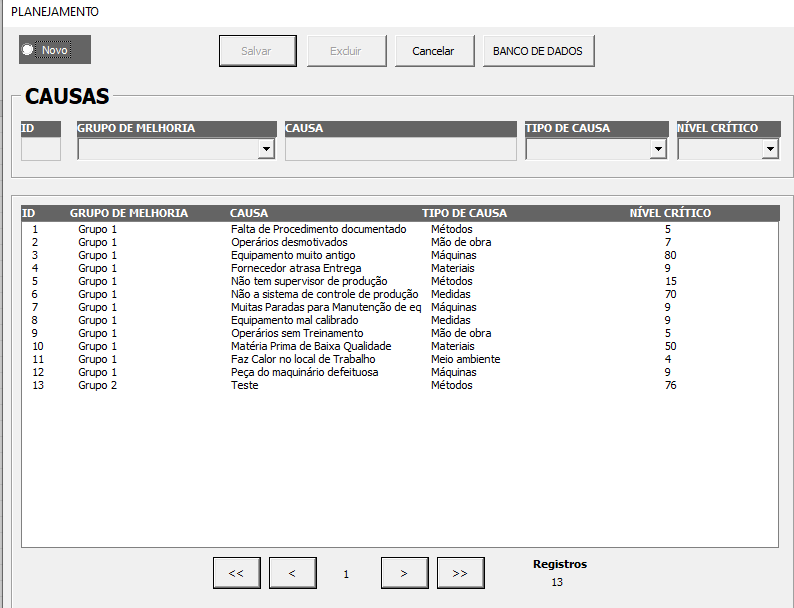Click the Registros count 13

tap(557, 582)
